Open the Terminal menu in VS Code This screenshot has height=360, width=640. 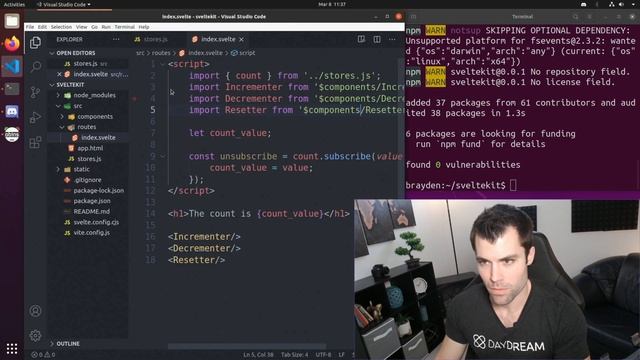tap(124, 27)
